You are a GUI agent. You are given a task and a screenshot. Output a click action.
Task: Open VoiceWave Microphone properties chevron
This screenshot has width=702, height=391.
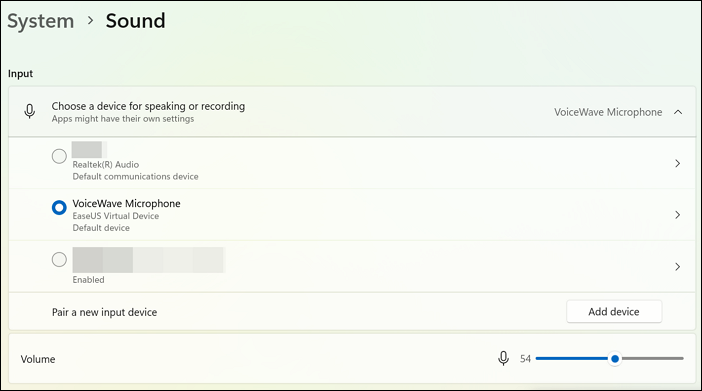(678, 215)
